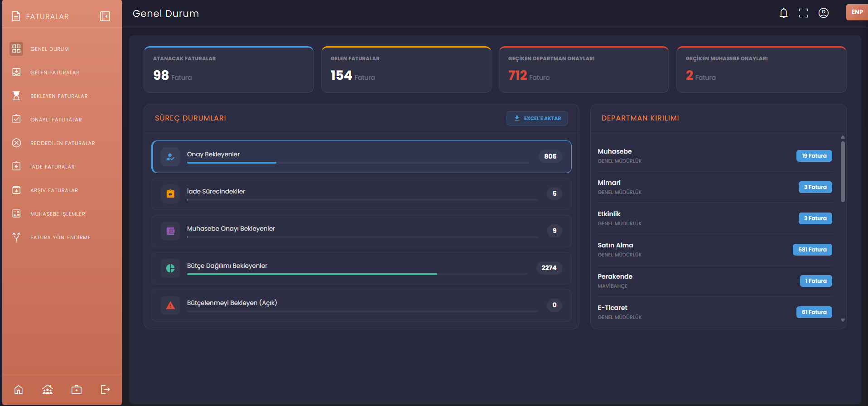Viewport: 868px width, 406px height.
Task: Select Bütçe Dağılımı Bekleyenler row
Action: [x=362, y=268]
